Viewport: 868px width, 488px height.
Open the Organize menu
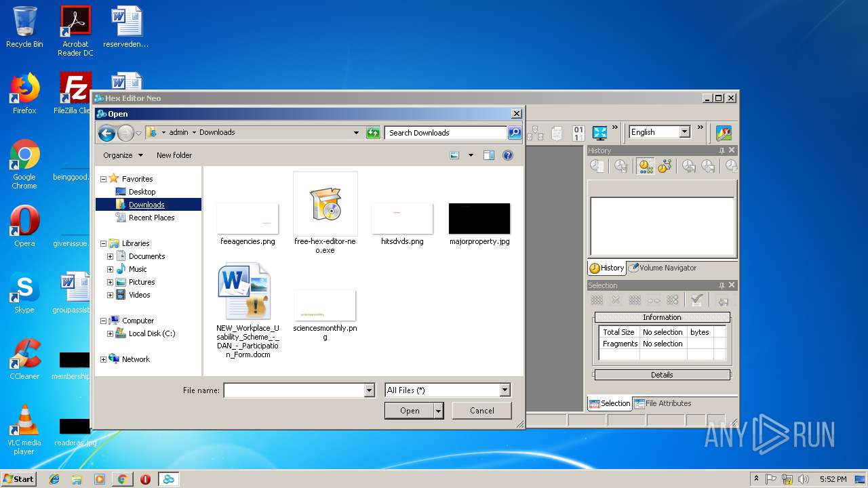click(x=123, y=155)
